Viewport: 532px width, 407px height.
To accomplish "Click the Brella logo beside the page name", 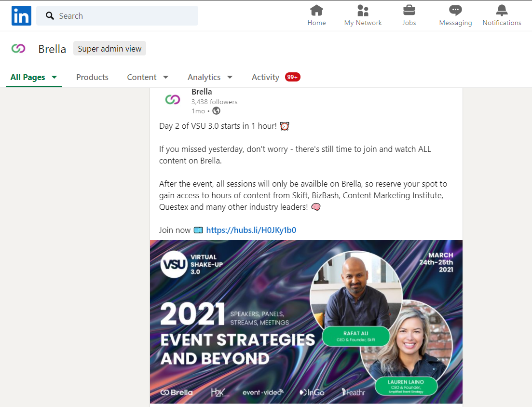I will point(18,49).
